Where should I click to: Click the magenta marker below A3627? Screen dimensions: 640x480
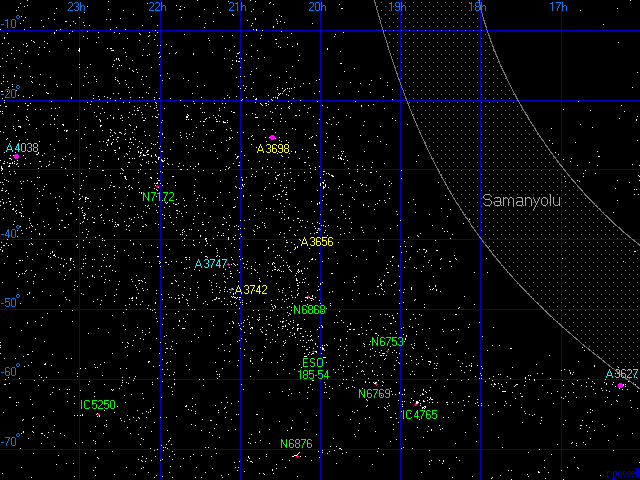[621, 386]
